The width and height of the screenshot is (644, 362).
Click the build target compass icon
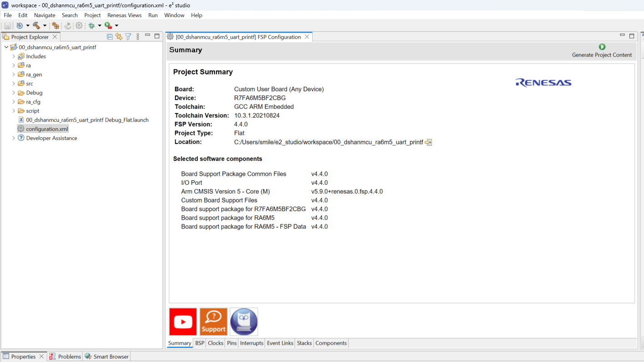tap(20, 26)
